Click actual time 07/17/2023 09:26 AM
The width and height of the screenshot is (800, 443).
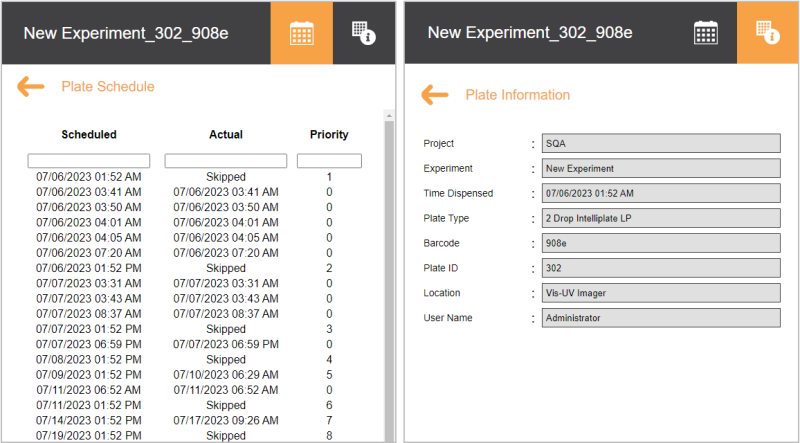pyautogui.click(x=226, y=421)
